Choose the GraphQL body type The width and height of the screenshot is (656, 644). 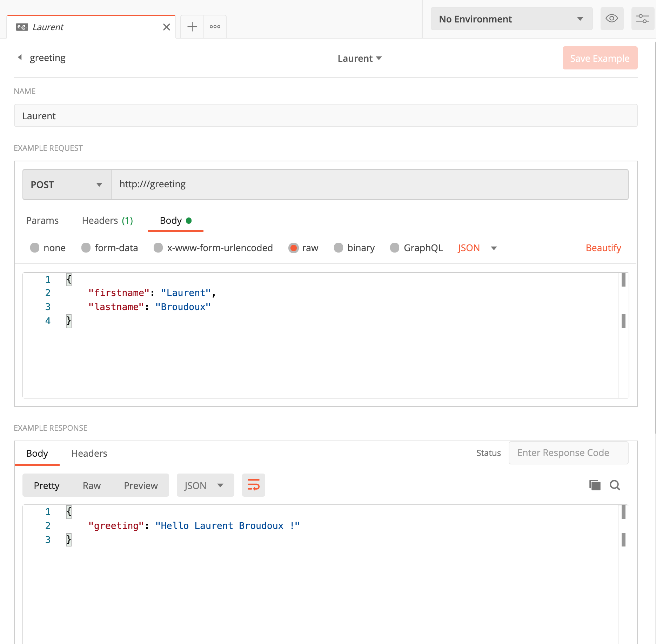pos(395,248)
